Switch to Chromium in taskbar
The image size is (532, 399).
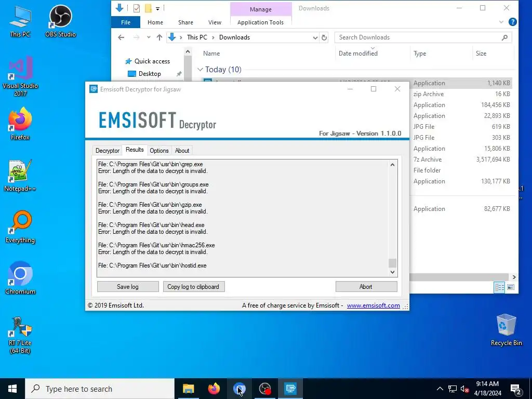tap(239, 389)
